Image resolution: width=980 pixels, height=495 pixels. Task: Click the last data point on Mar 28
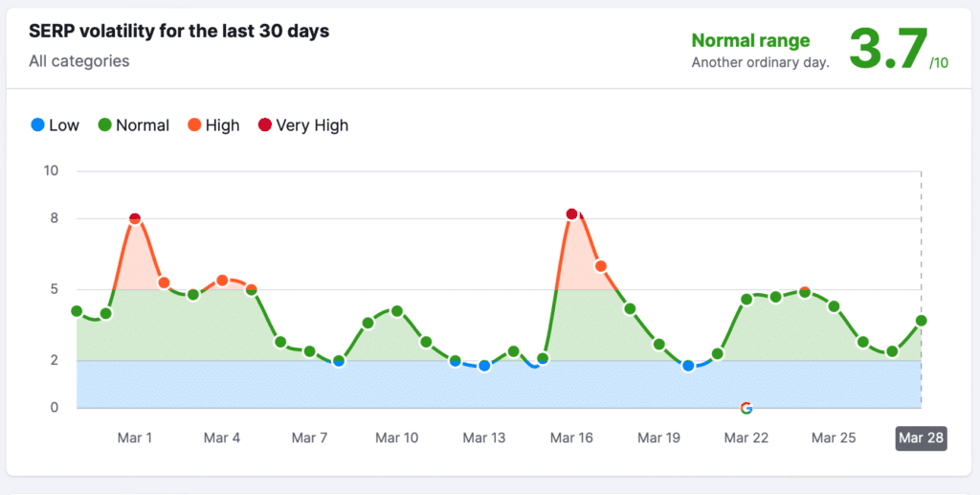click(921, 321)
